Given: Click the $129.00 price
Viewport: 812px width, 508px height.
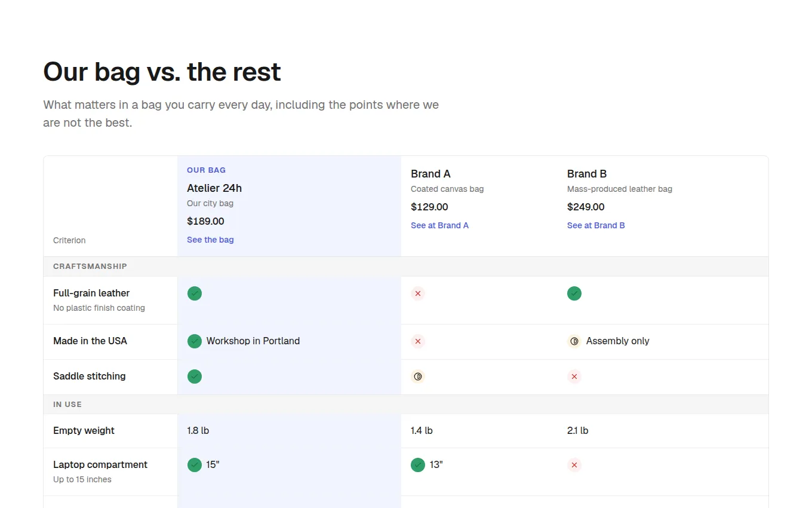Looking at the screenshot, I should (x=429, y=207).
